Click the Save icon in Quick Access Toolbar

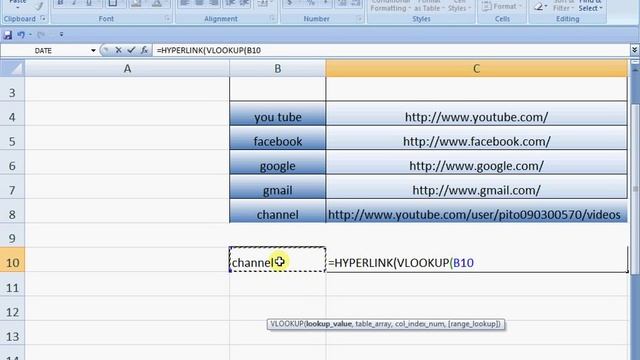pyautogui.click(x=7, y=35)
